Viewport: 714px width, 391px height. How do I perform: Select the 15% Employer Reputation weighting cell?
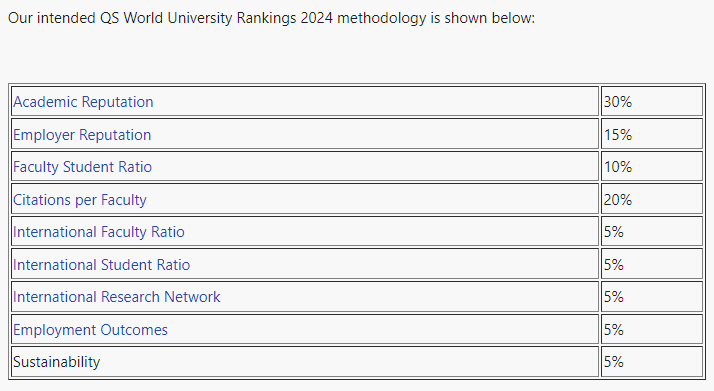652,134
